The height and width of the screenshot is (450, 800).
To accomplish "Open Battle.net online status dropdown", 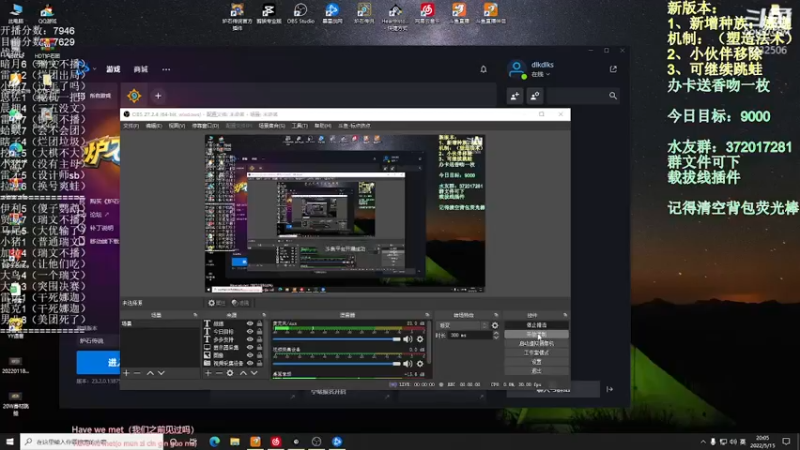I will point(540,74).
